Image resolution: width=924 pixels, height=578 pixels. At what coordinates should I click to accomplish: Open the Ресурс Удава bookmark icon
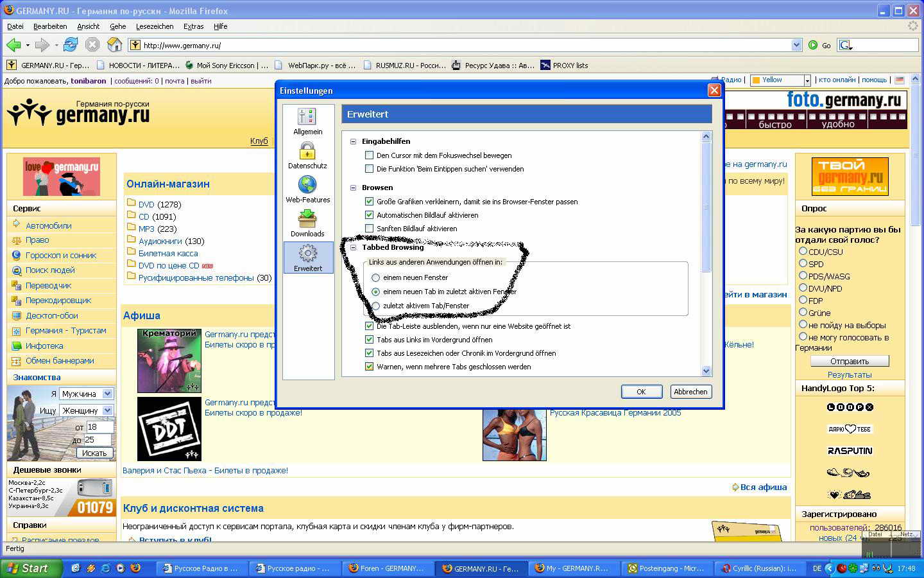click(456, 65)
